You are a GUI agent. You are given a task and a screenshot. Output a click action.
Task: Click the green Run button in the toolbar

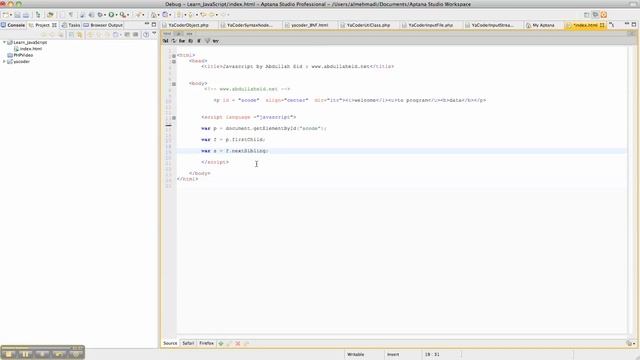111,15
